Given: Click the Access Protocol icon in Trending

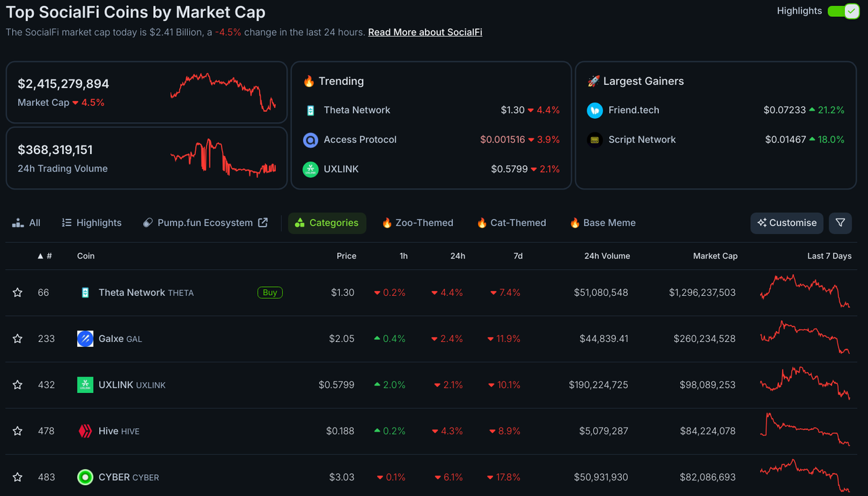Looking at the screenshot, I should click(x=311, y=140).
